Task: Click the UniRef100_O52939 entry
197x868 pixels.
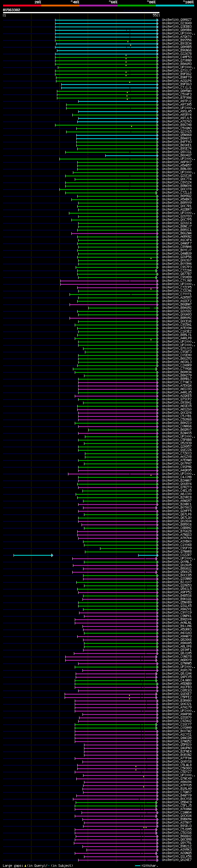Action: 177,443
